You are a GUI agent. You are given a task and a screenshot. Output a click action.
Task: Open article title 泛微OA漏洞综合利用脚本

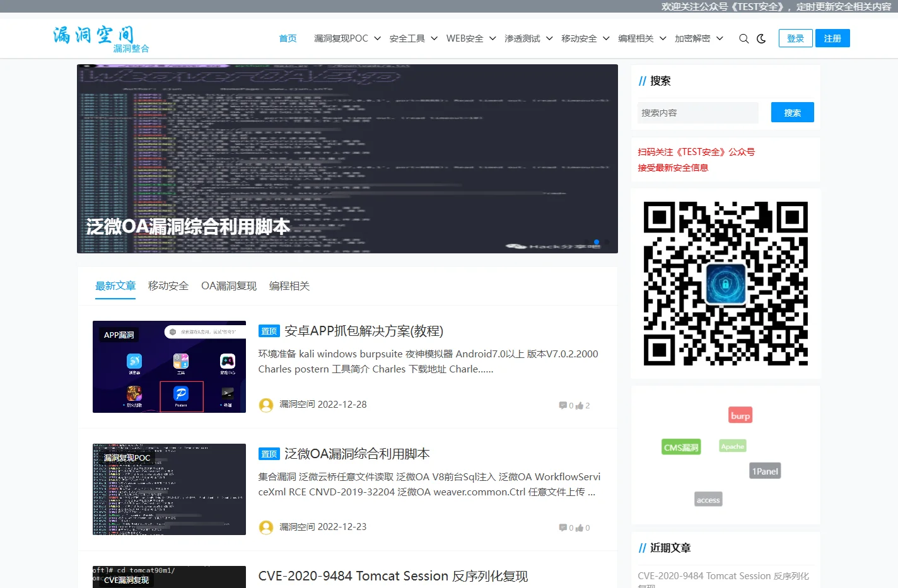[x=357, y=454]
